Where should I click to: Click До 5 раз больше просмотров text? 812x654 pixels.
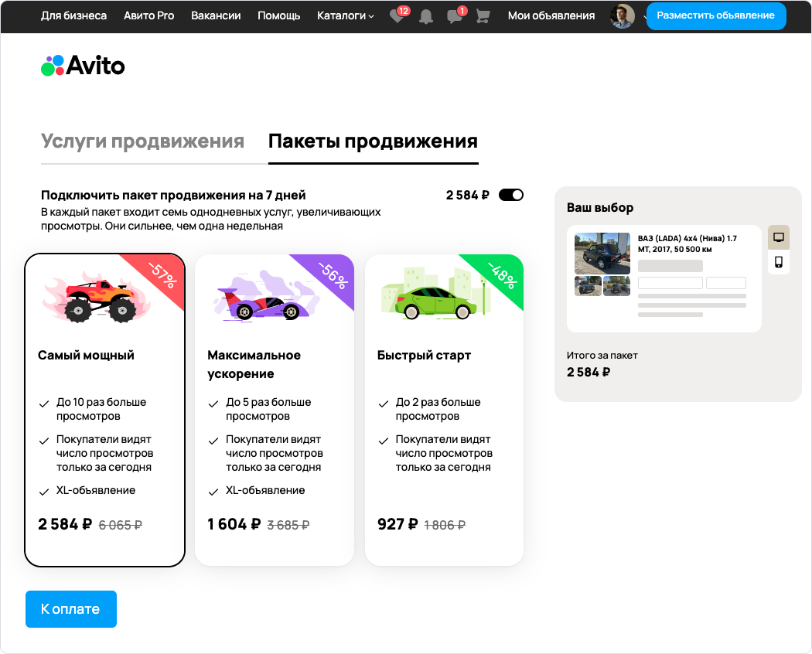[x=268, y=409]
